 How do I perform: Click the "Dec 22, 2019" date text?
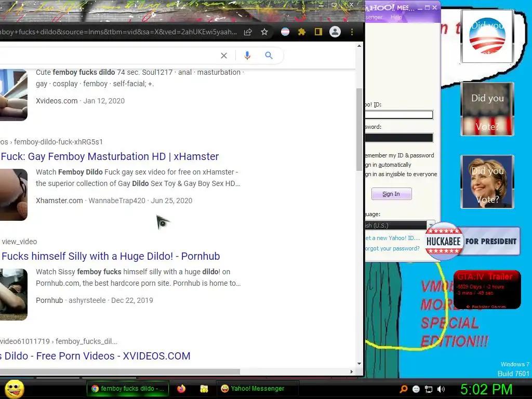click(132, 300)
